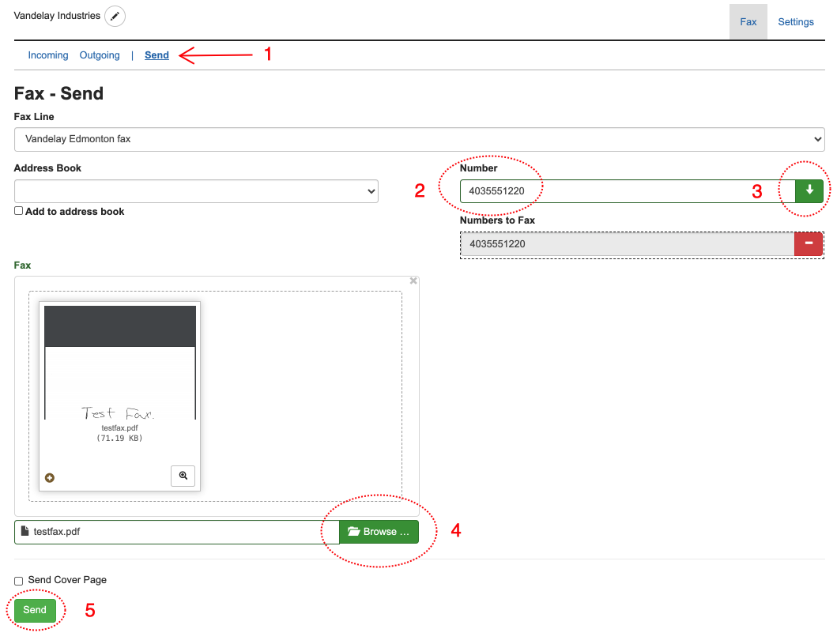
Task: Click the Browse folder button
Action: click(x=379, y=532)
